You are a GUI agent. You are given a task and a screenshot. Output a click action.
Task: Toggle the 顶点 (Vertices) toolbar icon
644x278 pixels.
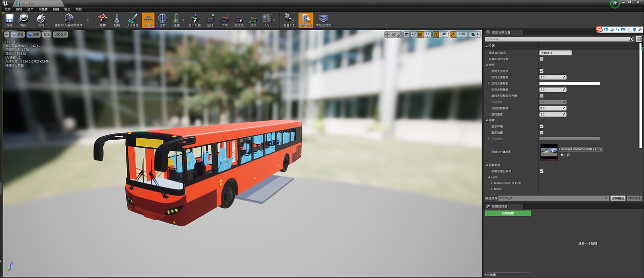point(253,20)
